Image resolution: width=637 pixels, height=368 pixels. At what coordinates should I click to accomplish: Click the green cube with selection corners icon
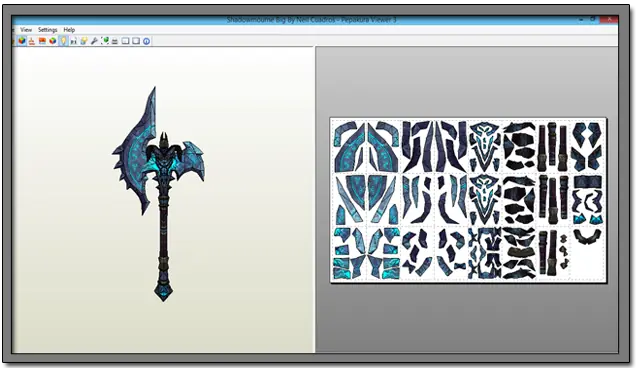(105, 41)
